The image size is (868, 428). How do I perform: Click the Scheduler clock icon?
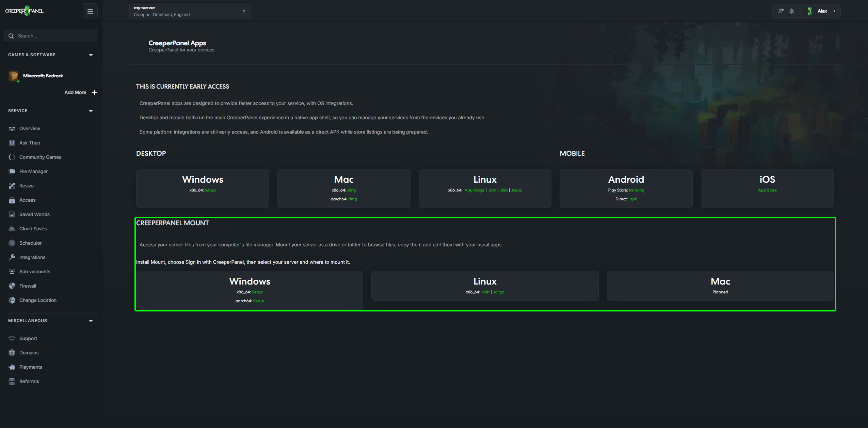[x=12, y=243]
